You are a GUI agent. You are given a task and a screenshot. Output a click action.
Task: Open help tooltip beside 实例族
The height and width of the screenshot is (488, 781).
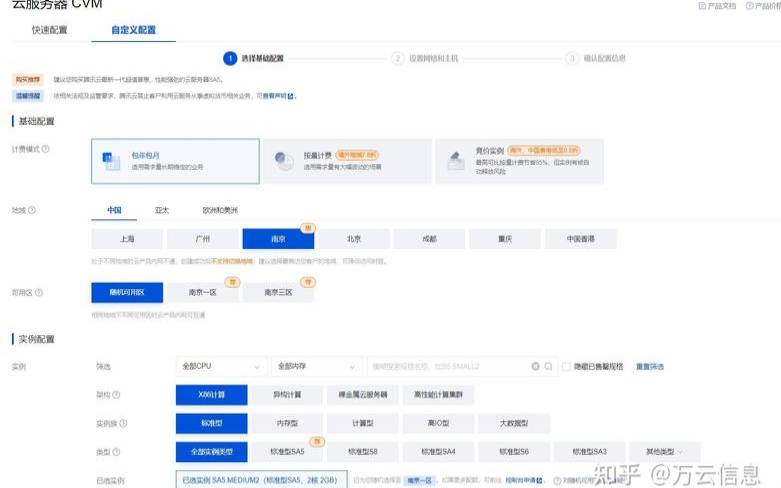tap(123, 423)
